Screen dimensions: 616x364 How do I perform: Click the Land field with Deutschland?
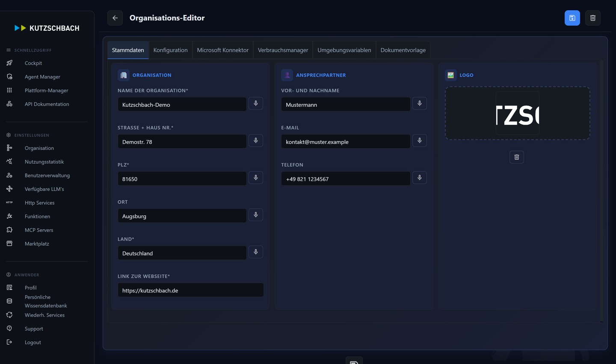pyautogui.click(x=182, y=253)
